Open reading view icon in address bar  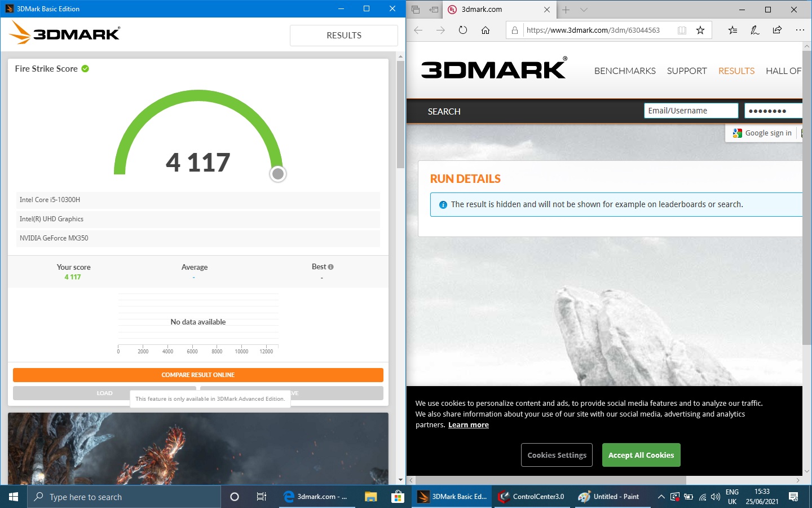coord(682,30)
